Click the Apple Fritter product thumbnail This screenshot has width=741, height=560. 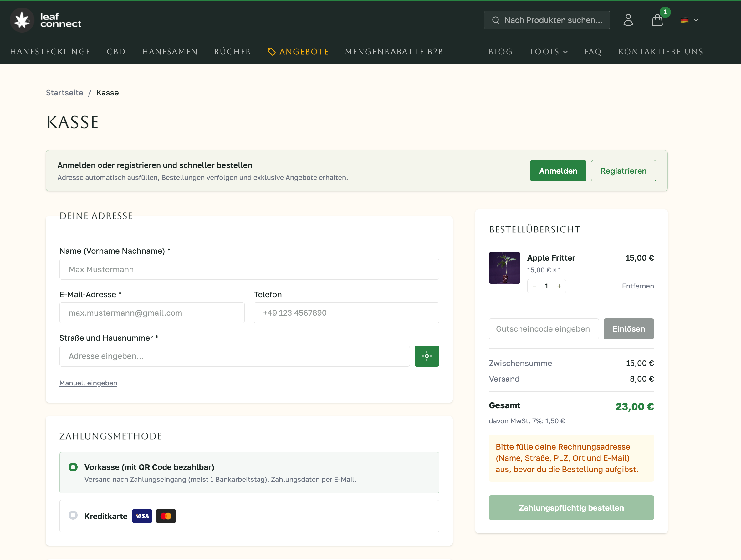tap(504, 268)
